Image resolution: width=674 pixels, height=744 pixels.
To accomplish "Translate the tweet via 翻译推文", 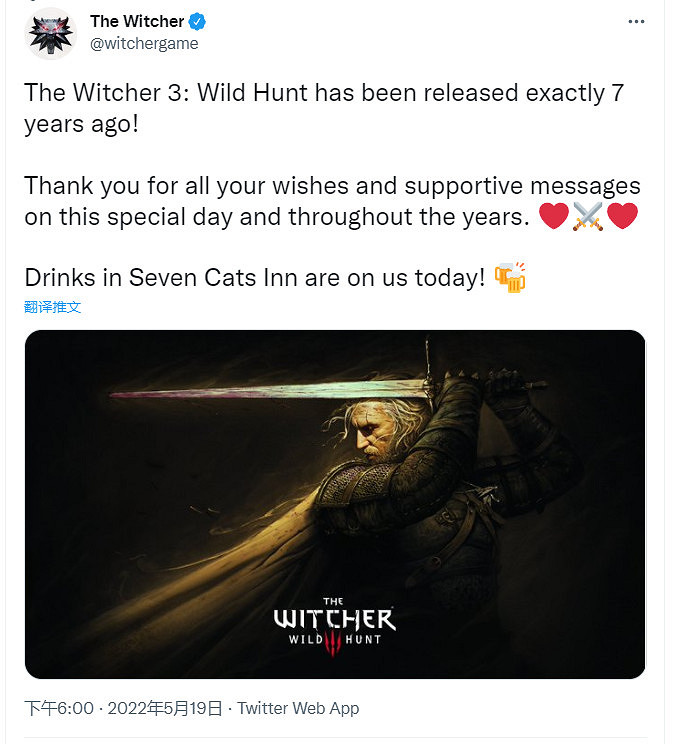I will 53,307.
